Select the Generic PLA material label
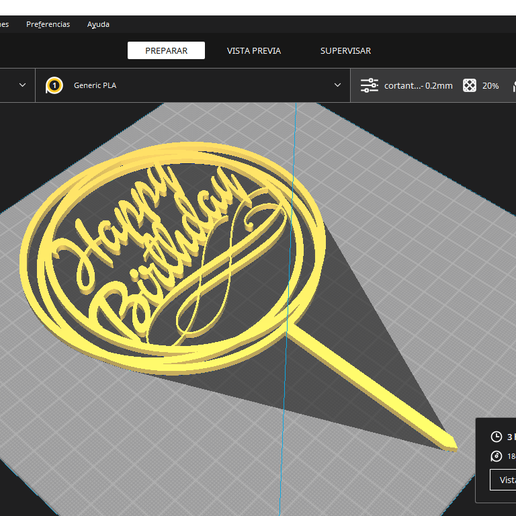 point(95,86)
